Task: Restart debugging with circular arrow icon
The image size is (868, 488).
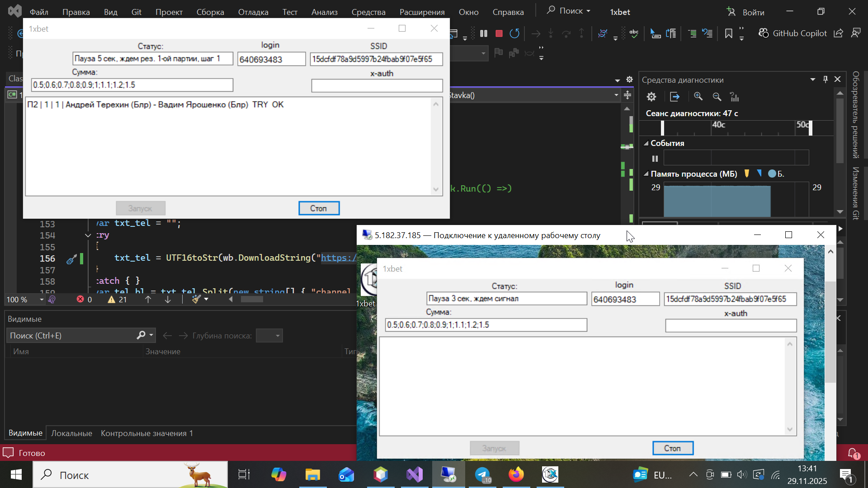Action: click(514, 33)
